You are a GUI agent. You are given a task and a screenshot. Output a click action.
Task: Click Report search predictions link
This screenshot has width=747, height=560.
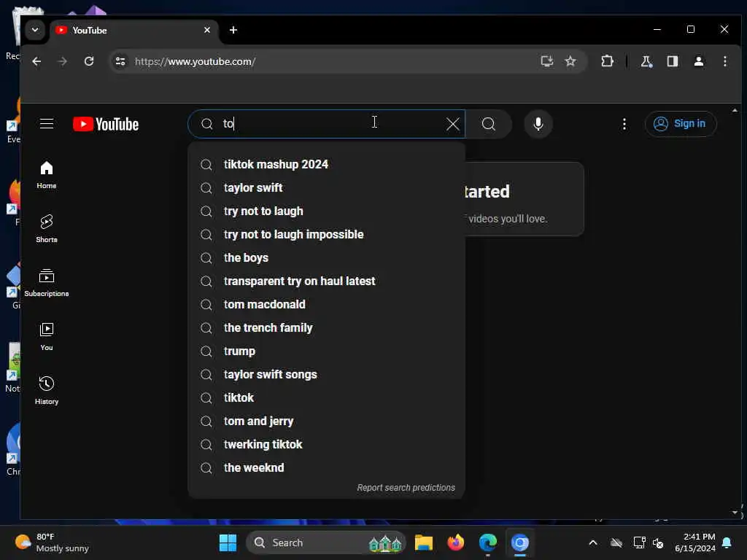pos(406,488)
